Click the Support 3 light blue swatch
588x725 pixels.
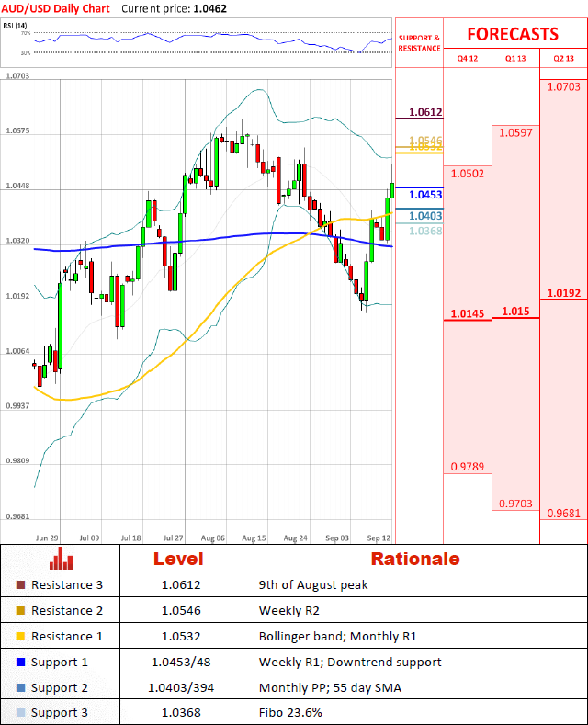pos(20,712)
